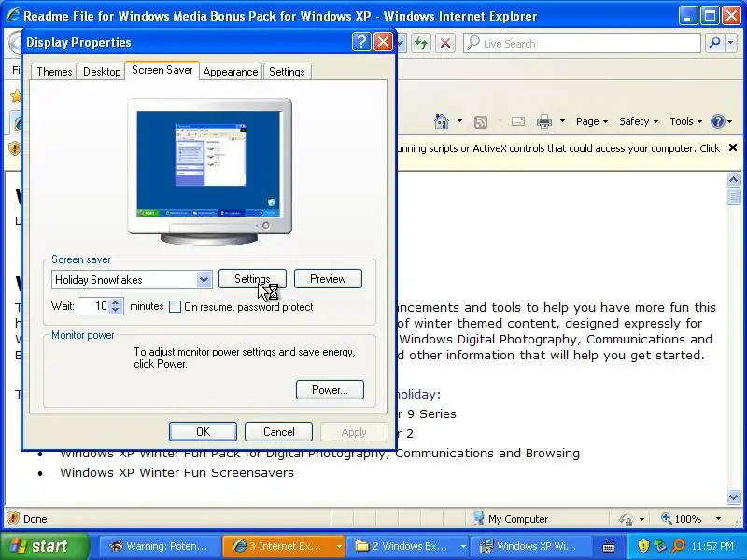Screen dimensions: 747x560
Task: Dismiss the information bar with its X
Action: tap(733, 147)
